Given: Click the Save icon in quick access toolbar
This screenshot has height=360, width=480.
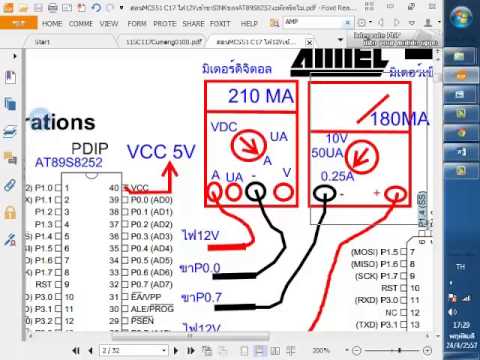Looking at the screenshot, I should click(38, 7).
